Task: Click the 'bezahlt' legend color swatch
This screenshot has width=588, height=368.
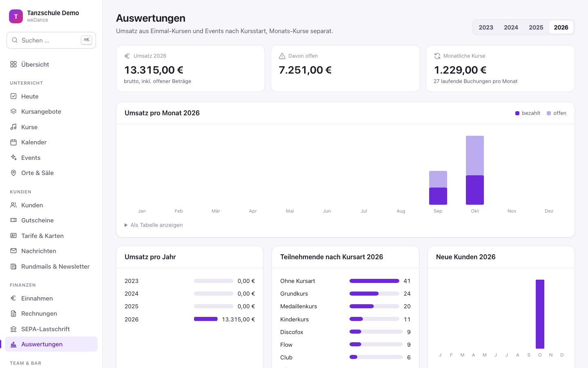Action: [x=517, y=113]
